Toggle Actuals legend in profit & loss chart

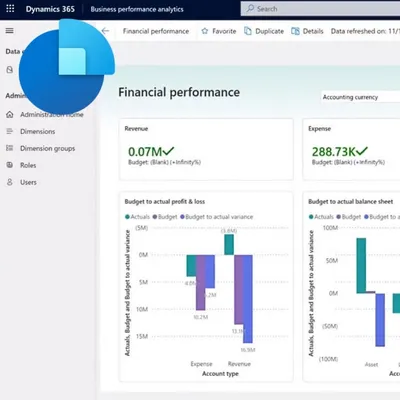(137, 217)
